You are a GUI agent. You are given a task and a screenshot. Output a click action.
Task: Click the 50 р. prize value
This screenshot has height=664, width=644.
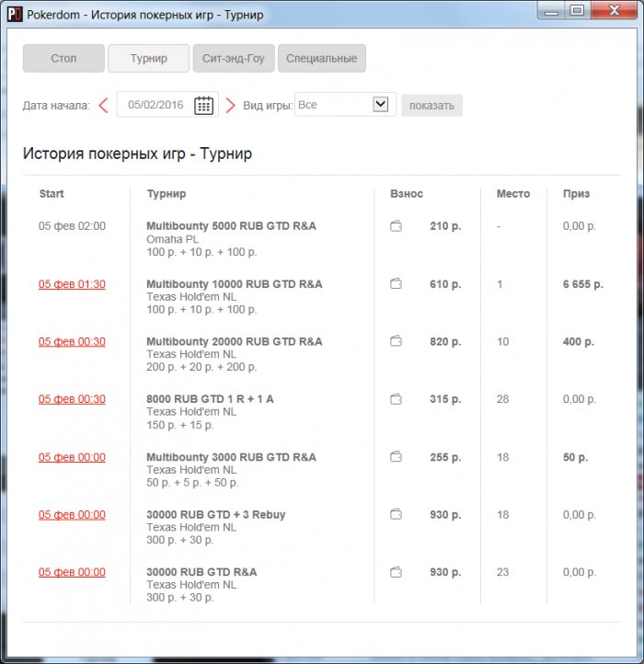[575, 457]
